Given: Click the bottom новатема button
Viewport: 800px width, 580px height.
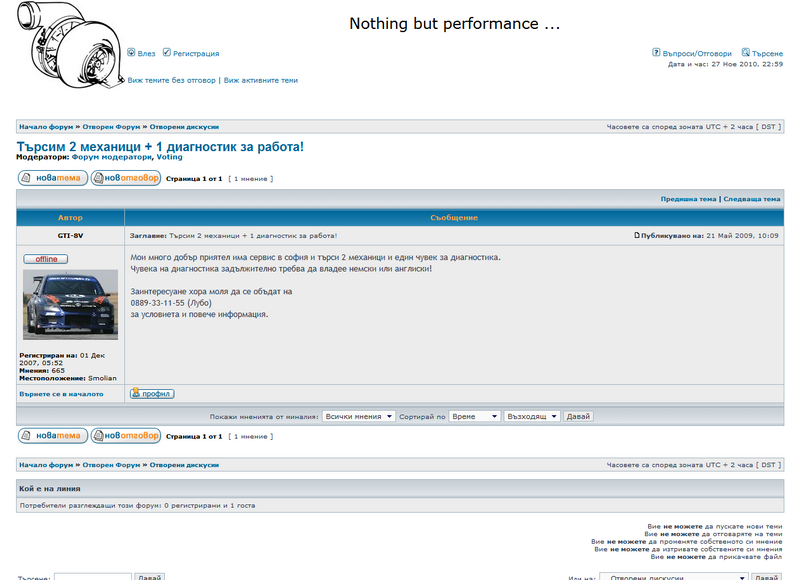Looking at the screenshot, I should pyautogui.click(x=53, y=436).
